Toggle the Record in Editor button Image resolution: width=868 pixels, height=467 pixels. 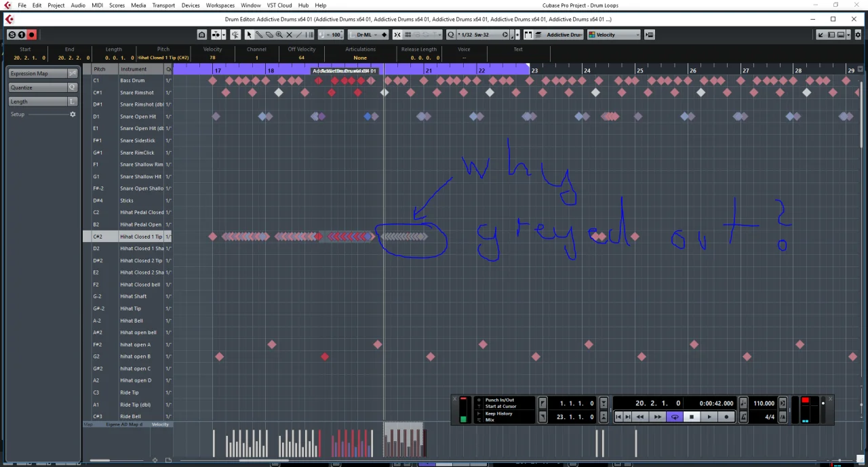click(x=31, y=35)
